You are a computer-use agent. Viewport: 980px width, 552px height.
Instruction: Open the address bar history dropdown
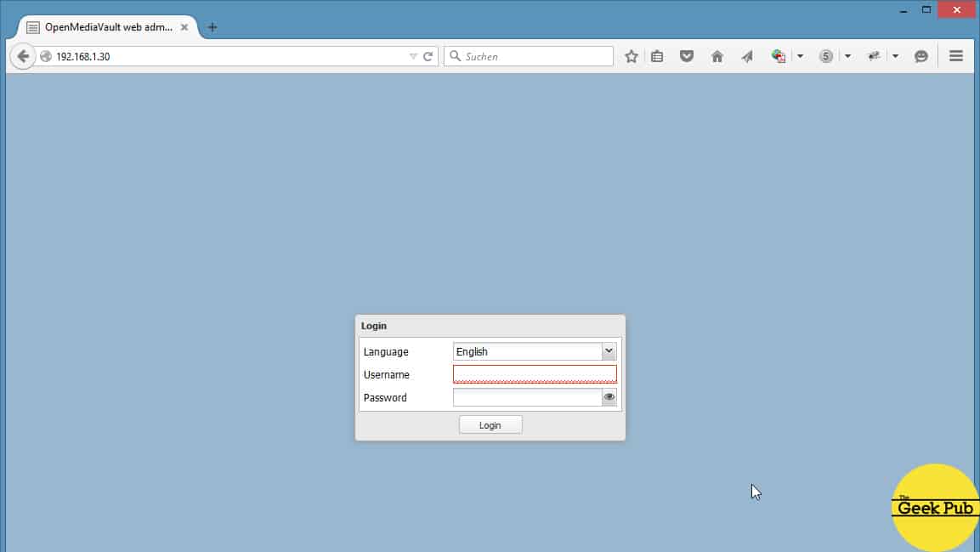pos(413,56)
